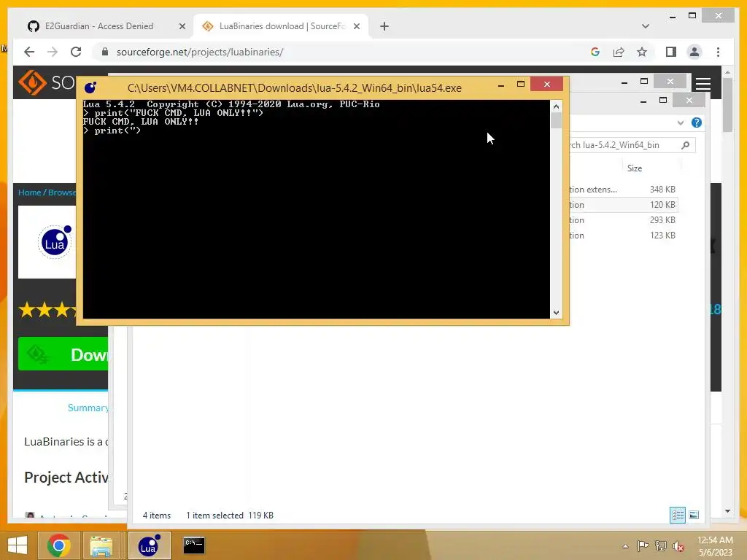Open a new Chrome tab
This screenshot has width=747, height=560.
384,26
